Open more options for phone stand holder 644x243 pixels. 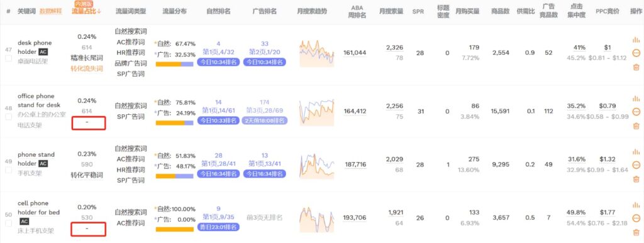point(636,165)
